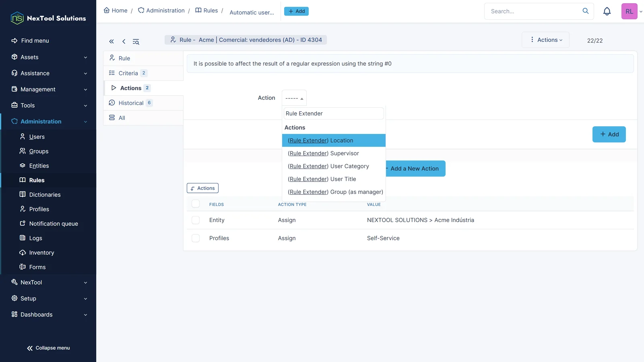Image resolution: width=644 pixels, height=362 pixels.
Task: Open Inventory in sidebar
Action: [41, 253]
